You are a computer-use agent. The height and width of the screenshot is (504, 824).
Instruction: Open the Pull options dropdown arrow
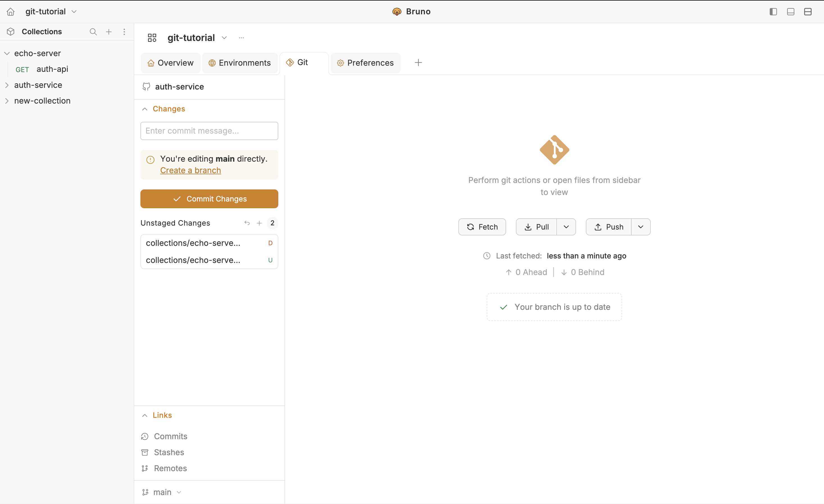click(566, 227)
